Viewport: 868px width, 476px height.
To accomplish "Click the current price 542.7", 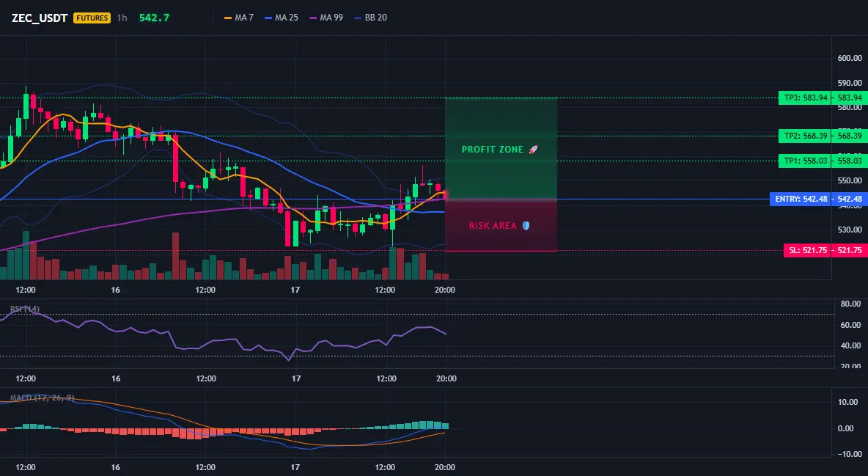I will (x=154, y=18).
